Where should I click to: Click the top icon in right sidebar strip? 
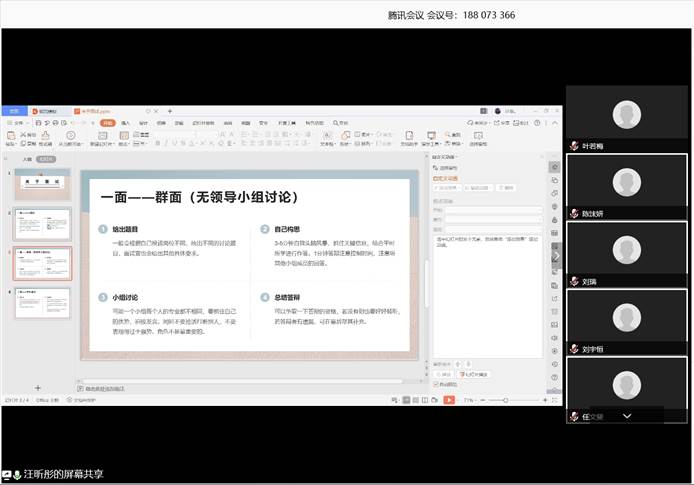[x=554, y=167]
